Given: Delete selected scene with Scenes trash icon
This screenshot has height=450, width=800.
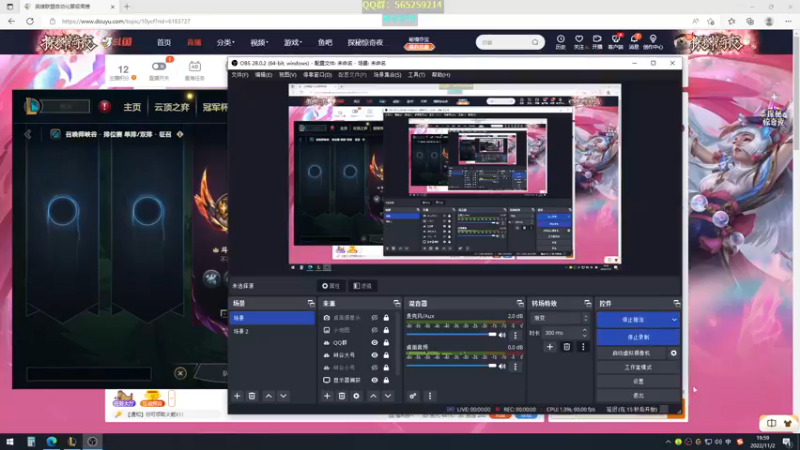Looking at the screenshot, I should click(252, 396).
